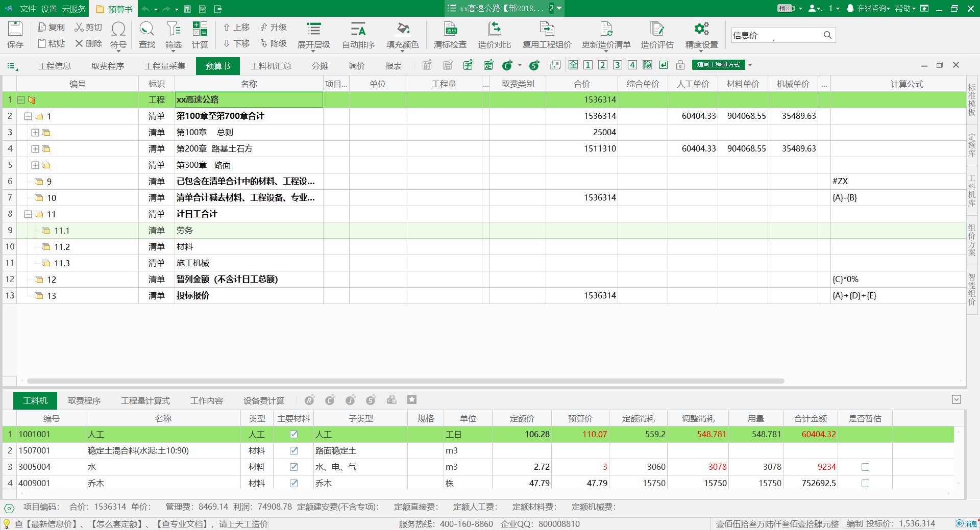Viewport: 980px width, 530px height.
Task: Click the green enter-arrow toolbar icon
Action: point(664,65)
